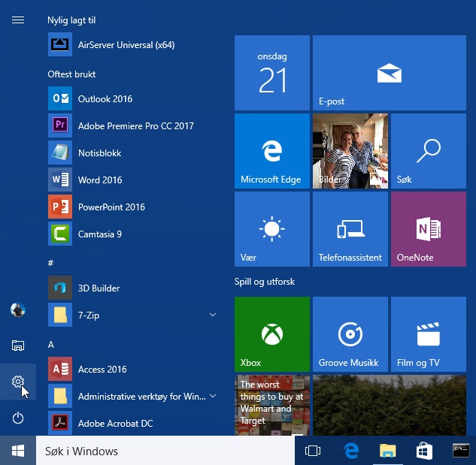Click the Bilder photo tile
Image resolution: width=476 pixels, height=465 pixels.
[x=350, y=151]
